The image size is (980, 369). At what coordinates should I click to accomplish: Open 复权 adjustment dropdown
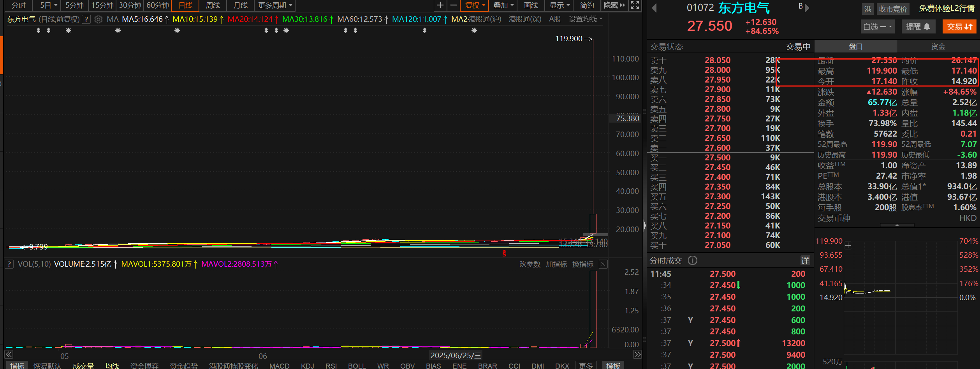[x=475, y=5]
